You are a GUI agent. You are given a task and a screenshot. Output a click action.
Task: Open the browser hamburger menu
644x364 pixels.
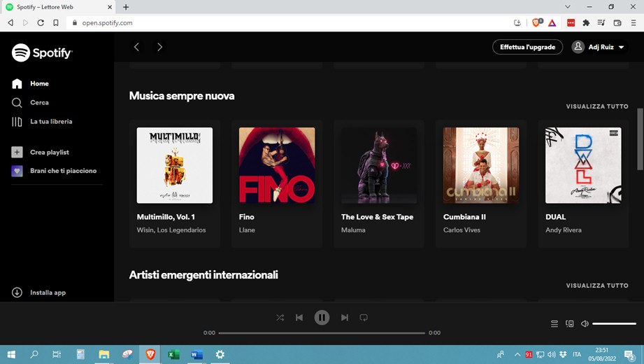(634, 23)
